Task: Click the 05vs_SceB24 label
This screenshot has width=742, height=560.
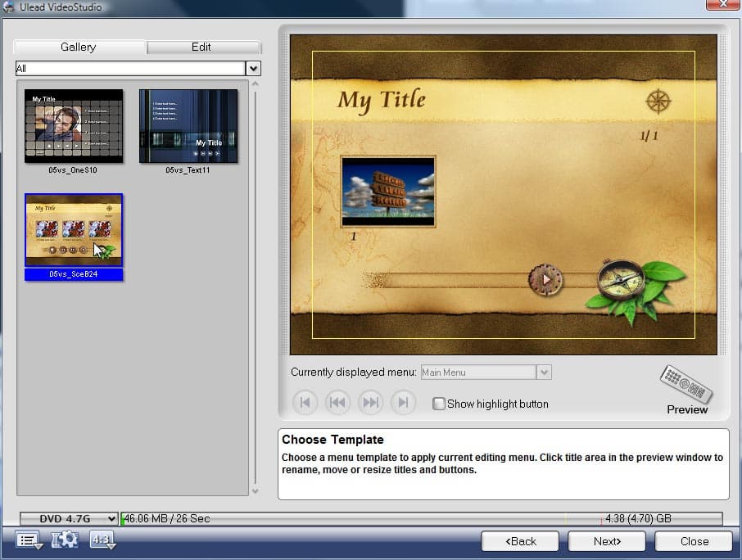Action: coord(74,274)
